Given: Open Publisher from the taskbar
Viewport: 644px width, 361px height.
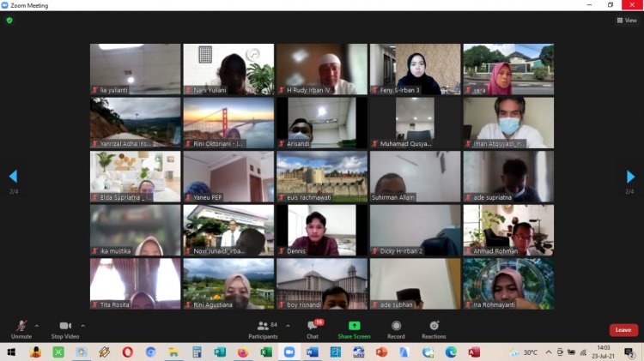Looking at the screenshot, I should [x=220, y=352].
